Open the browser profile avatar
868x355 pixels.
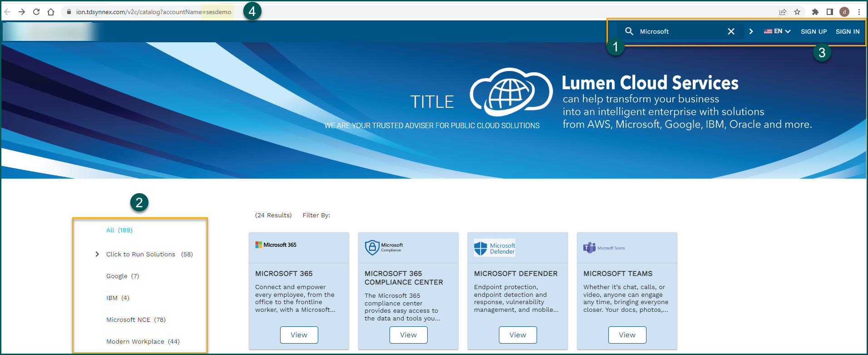pyautogui.click(x=844, y=12)
